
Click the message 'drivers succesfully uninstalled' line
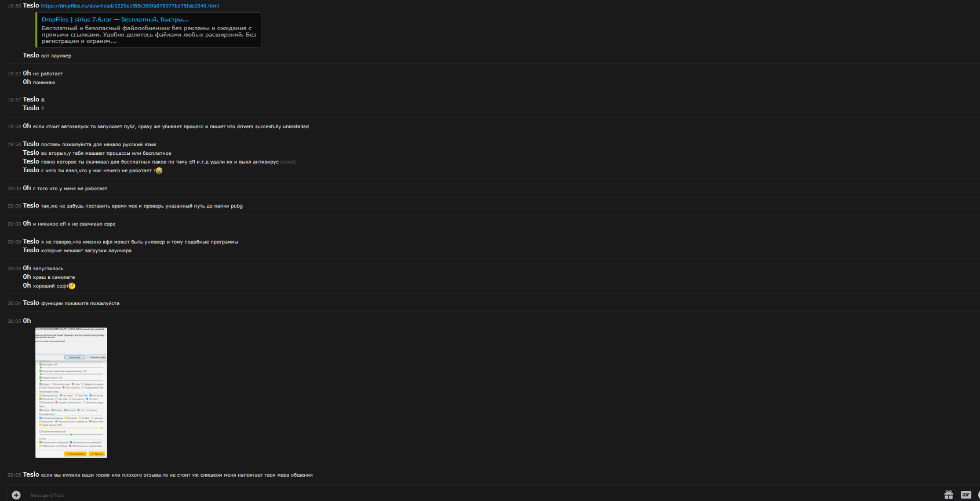pos(171,126)
